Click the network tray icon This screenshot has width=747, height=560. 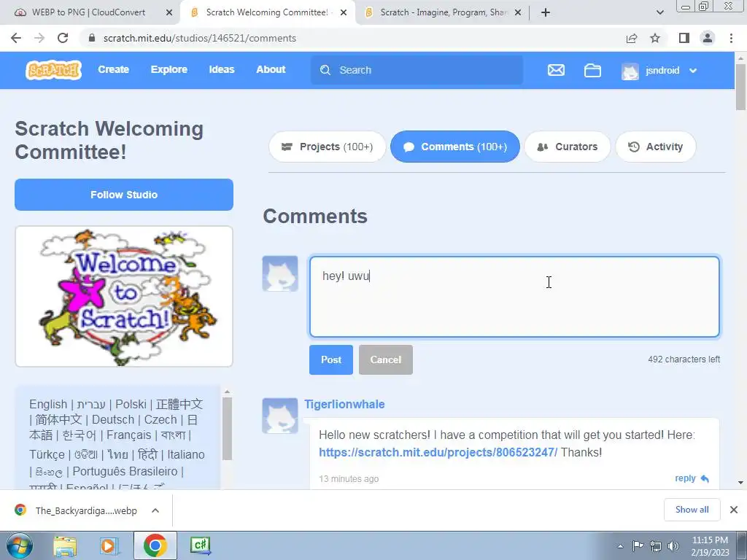tap(656, 545)
